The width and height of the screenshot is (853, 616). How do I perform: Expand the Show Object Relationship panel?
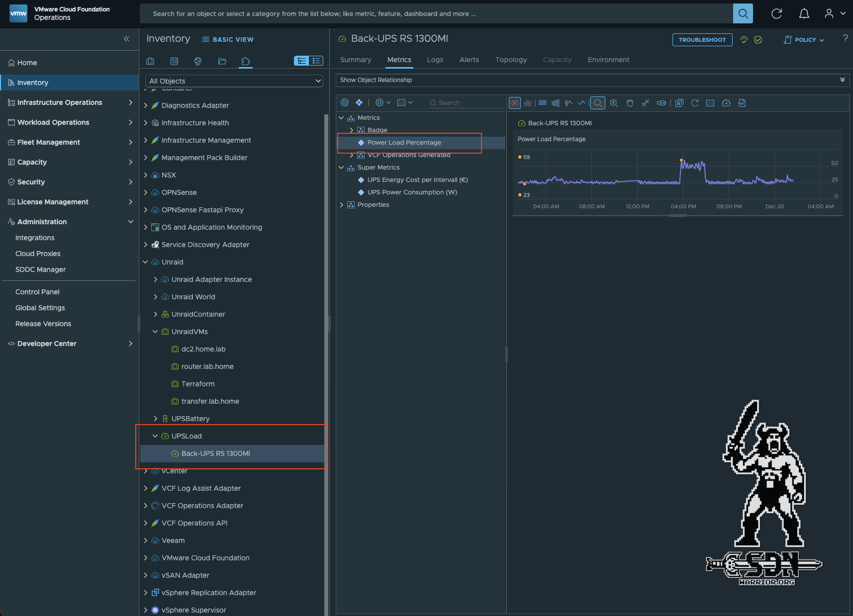coord(842,80)
